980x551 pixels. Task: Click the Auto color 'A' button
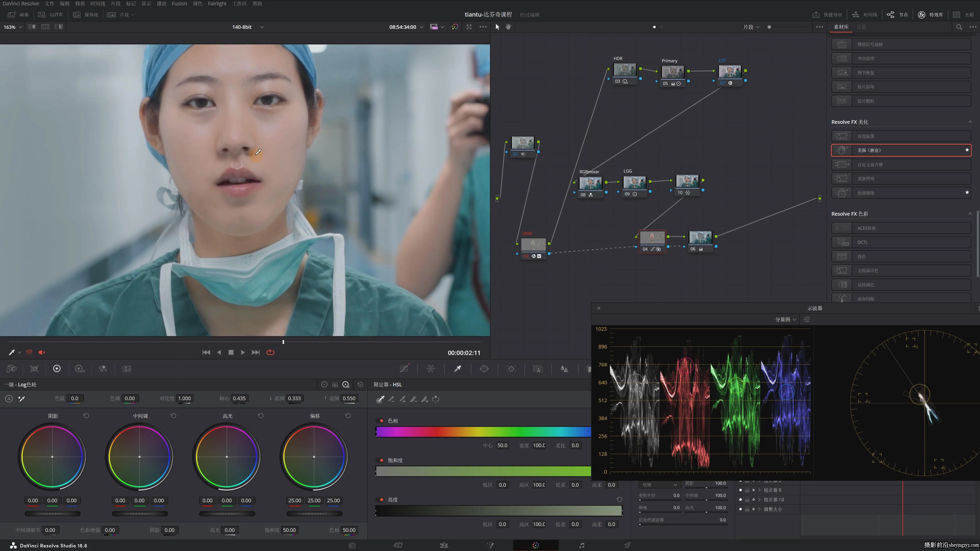(x=9, y=398)
